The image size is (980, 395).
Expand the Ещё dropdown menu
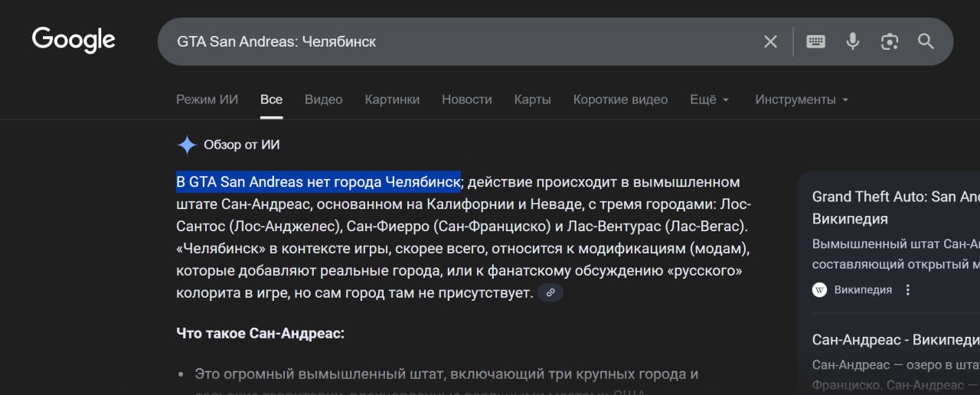click(709, 100)
